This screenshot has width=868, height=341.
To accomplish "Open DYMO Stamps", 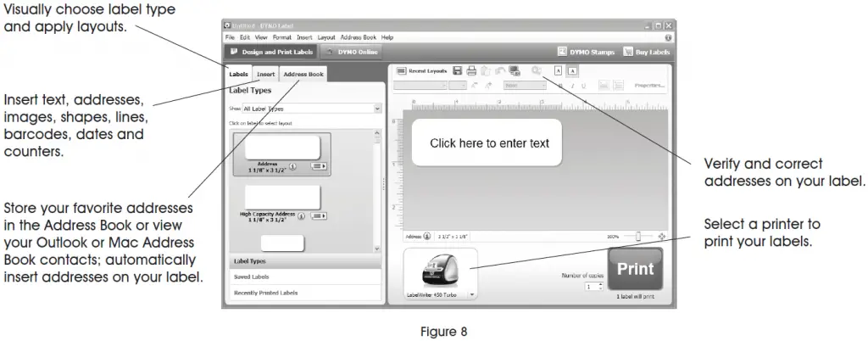I will point(587,52).
